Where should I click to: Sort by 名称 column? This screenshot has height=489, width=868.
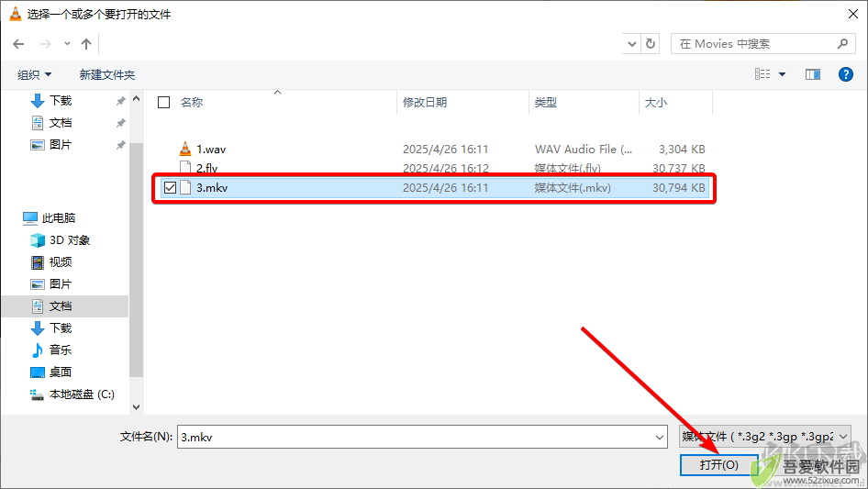point(192,103)
